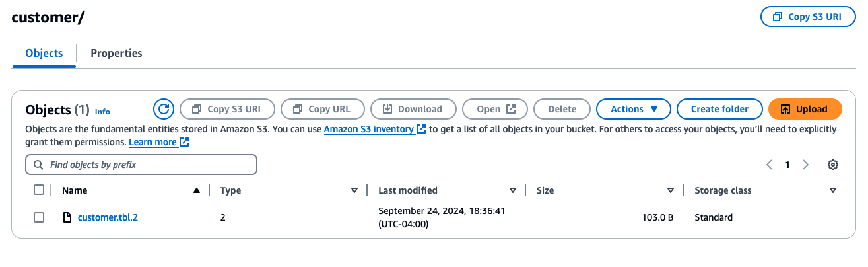Switch to the Properties tab
868x267 pixels.
coord(116,53)
